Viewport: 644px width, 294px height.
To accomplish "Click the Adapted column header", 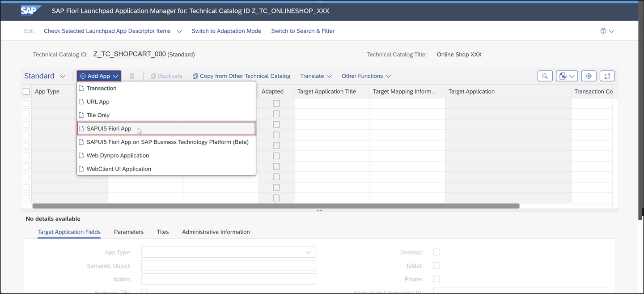I will pos(276,91).
